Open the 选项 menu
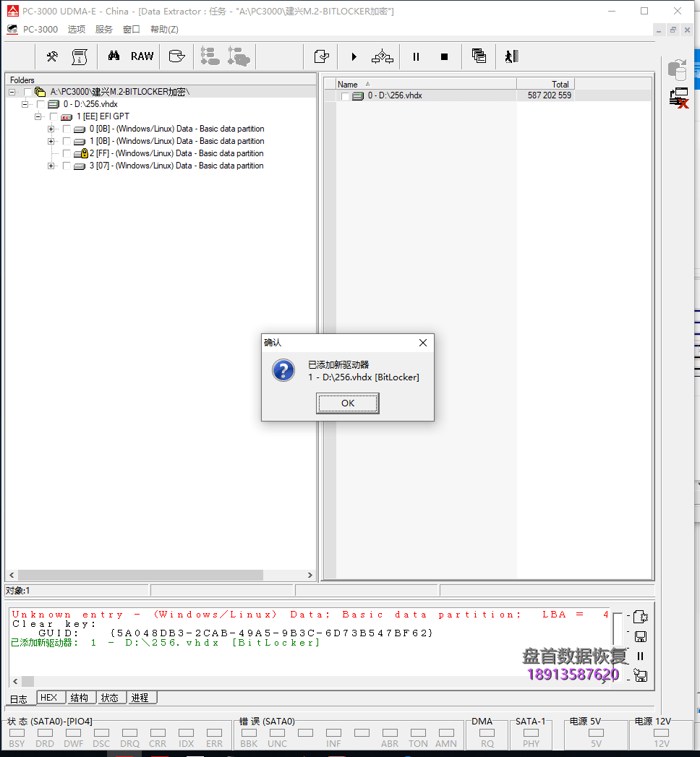Viewport: 700px width, 757px height. coord(76,30)
